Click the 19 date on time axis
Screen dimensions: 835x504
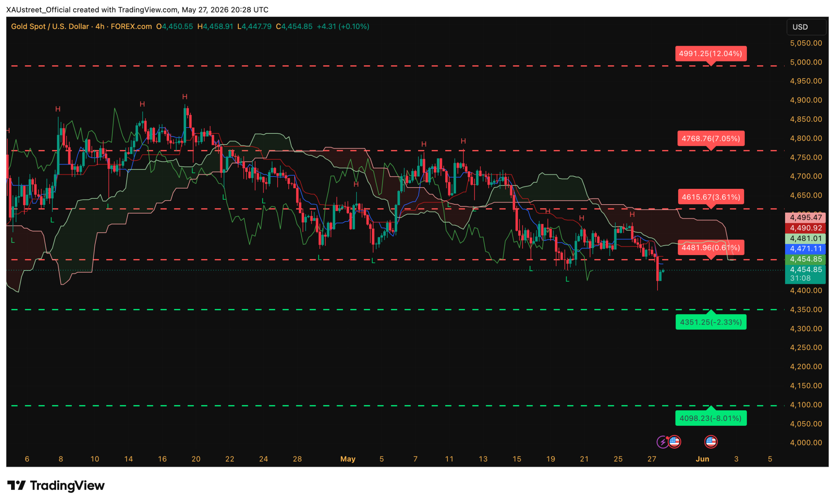point(551,459)
